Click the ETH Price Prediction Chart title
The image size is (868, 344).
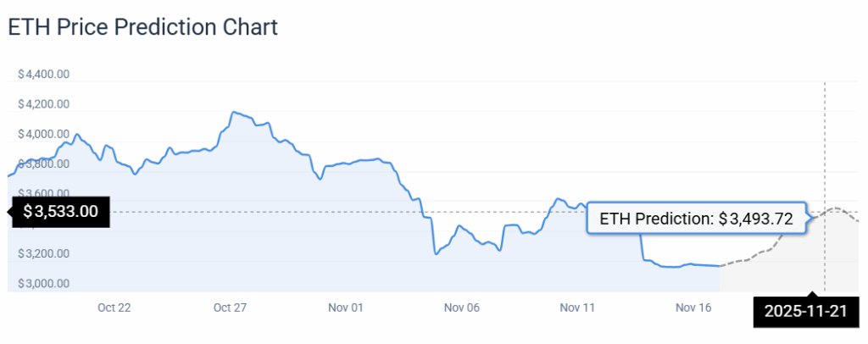coord(142,27)
